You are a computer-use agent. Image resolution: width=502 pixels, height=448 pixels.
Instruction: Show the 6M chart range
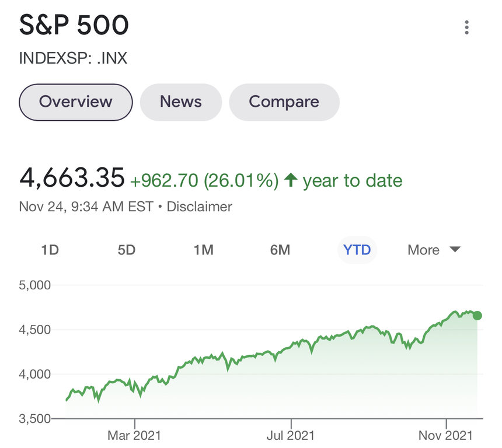(x=280, y=250)
